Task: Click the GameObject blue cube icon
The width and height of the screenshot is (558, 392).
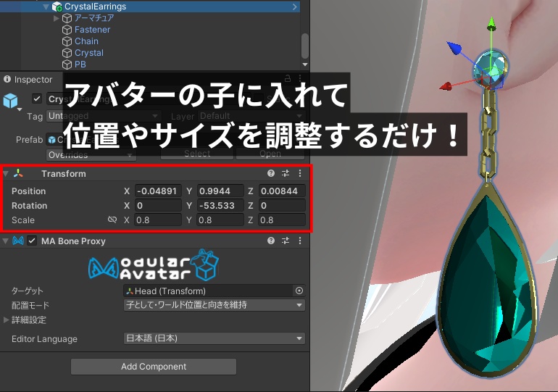Action: (11, 100)
